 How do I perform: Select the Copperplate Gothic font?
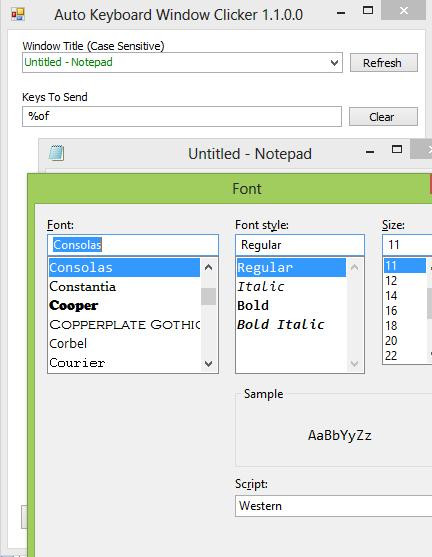tap(124, 324)
